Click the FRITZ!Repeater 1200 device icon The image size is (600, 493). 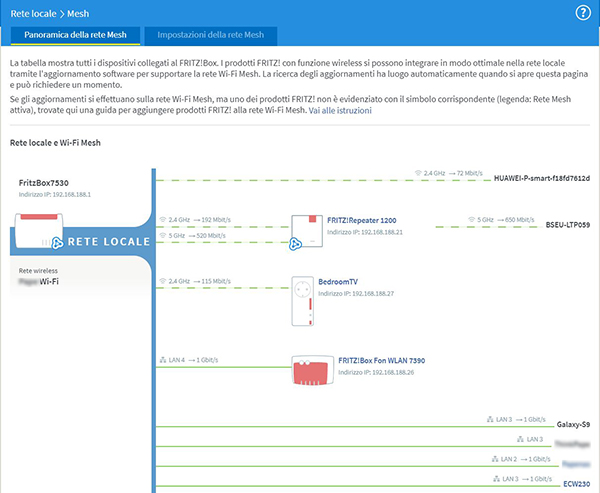[x=307, y=231]
